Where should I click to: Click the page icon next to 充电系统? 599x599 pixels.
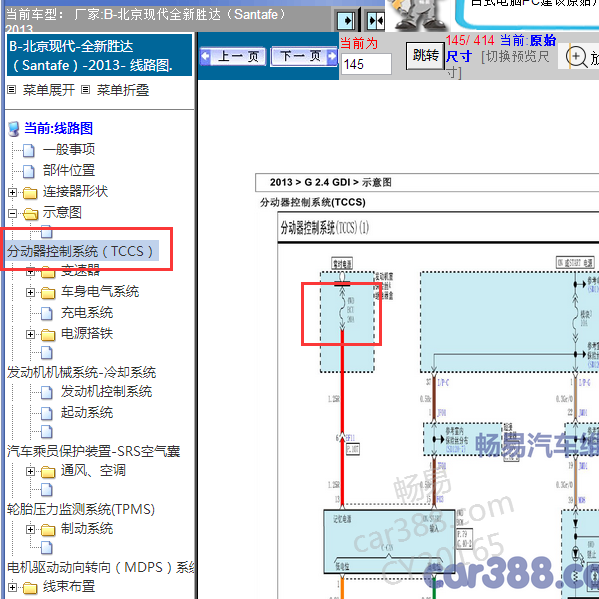(47, 314)
